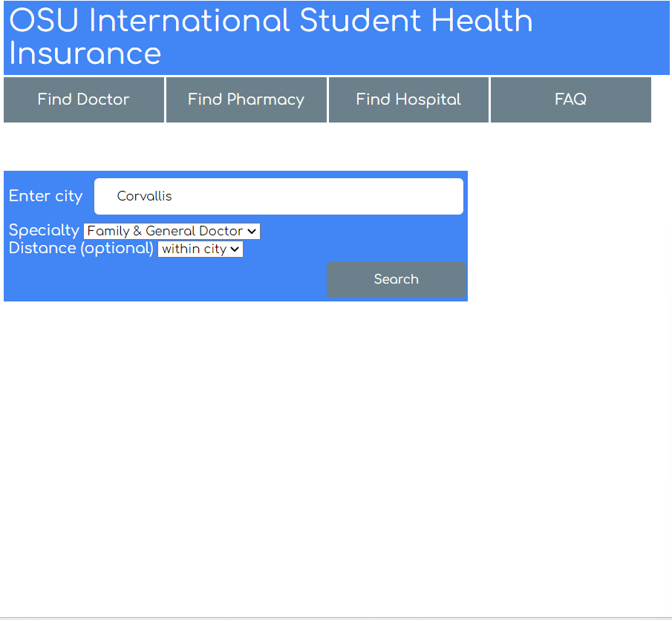The width and height of the screenshot is (672, 620).
Task: Select the Find Hospital tab
Action: (x=408, y=99)
